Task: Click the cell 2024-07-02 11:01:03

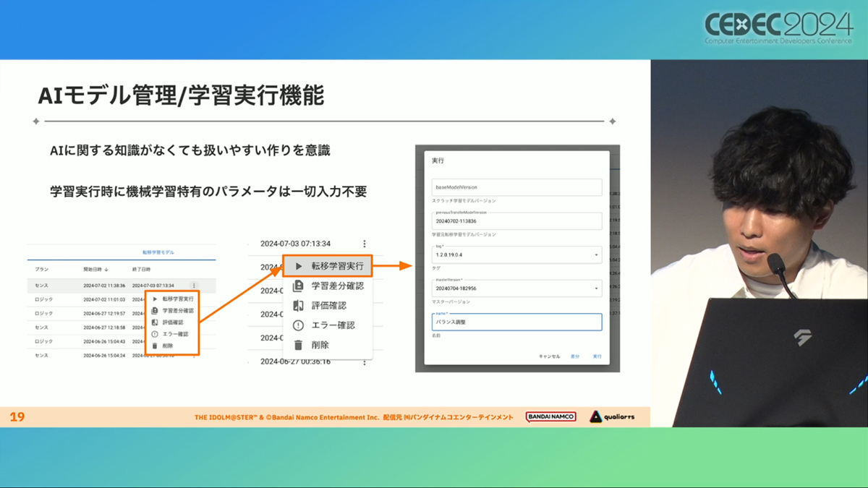Action: [x=104, y=299]
